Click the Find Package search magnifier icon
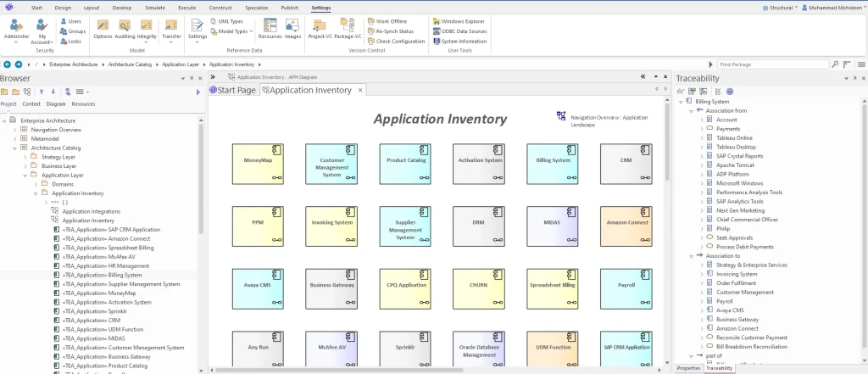 [x=835, y=64]
